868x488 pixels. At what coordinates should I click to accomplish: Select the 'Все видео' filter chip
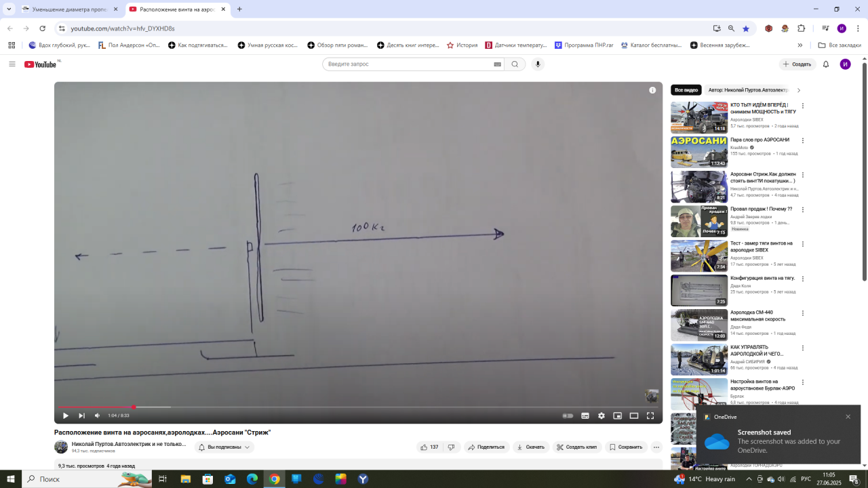tap(686, 90)
